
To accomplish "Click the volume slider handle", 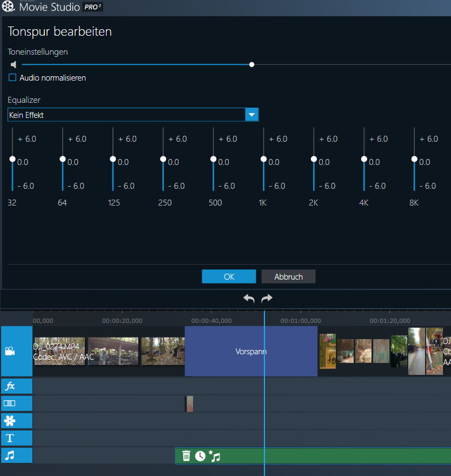I will (251, 64).
